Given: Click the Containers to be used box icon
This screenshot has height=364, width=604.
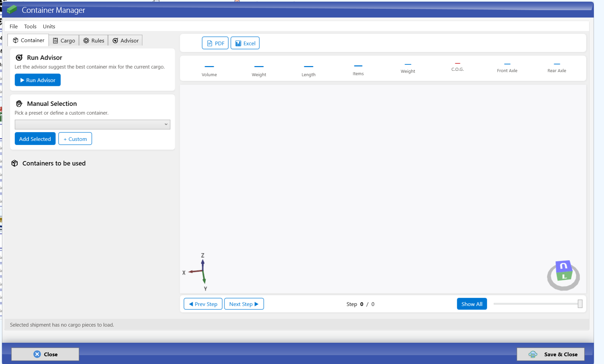Looking at the screenshot, I should [x=15, y=163].
